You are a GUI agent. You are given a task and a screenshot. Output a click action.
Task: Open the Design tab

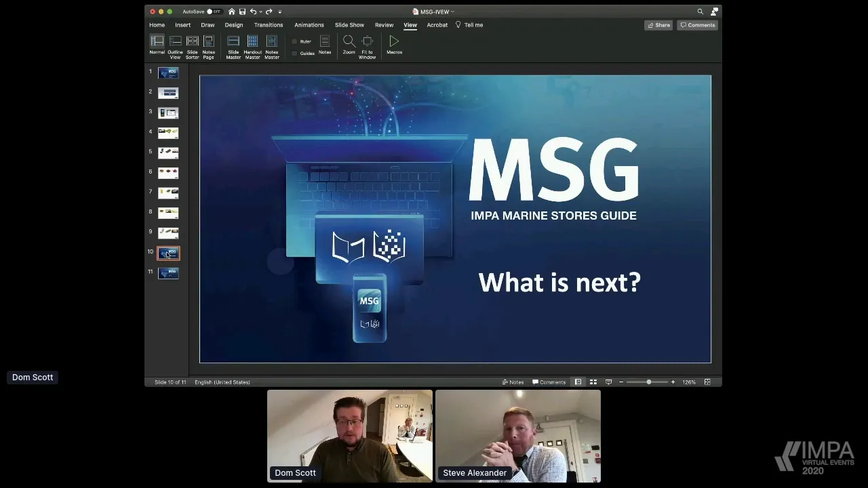coord(234,25)
